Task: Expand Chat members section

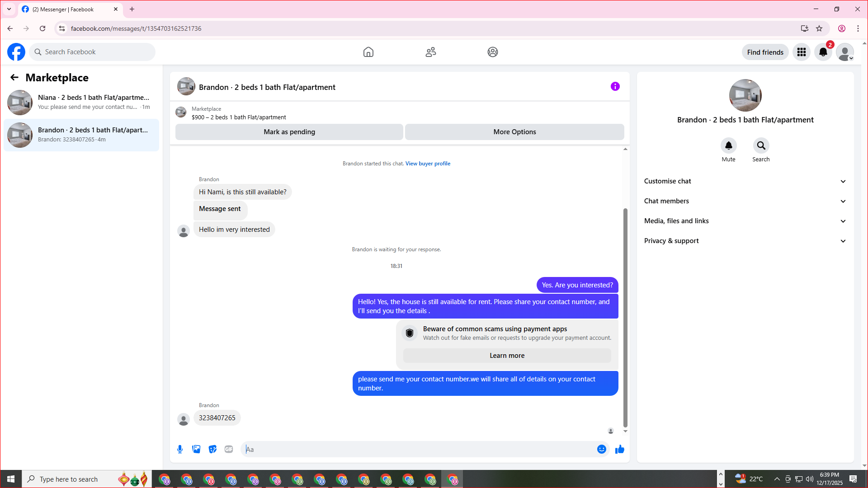Action: pyautogui.click(x=745, y=201)
